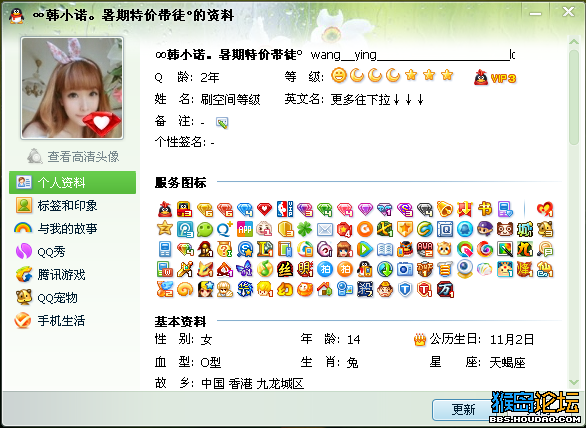The image size is (586, 428).
Task: Click the VIP3 penguin badge
Action: point(495,78)
